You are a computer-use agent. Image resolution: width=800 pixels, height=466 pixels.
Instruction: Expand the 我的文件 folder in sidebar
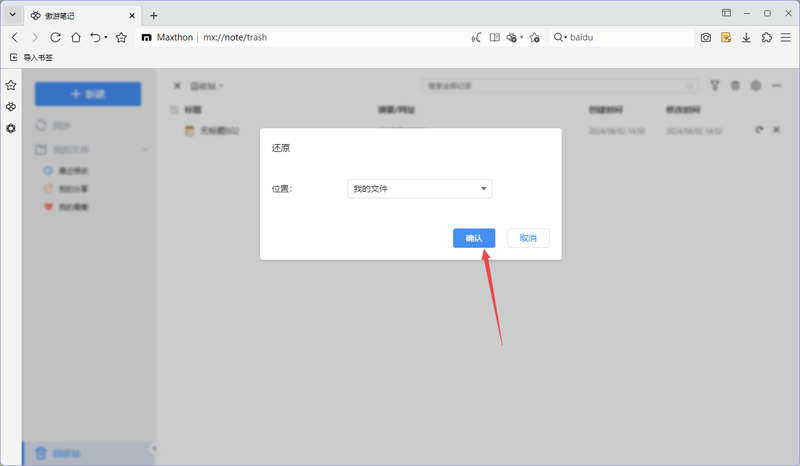(145, 150)
